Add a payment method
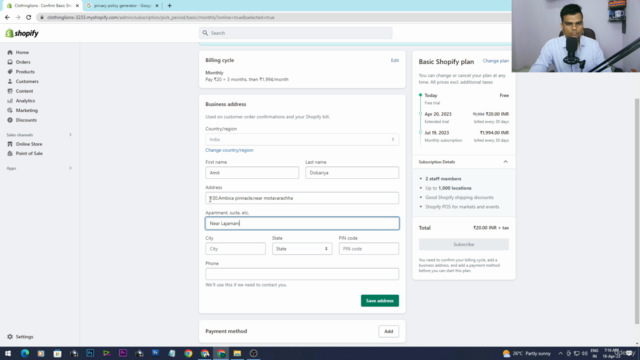The width and height of the screenshot is (640, 360). point(389,331)
